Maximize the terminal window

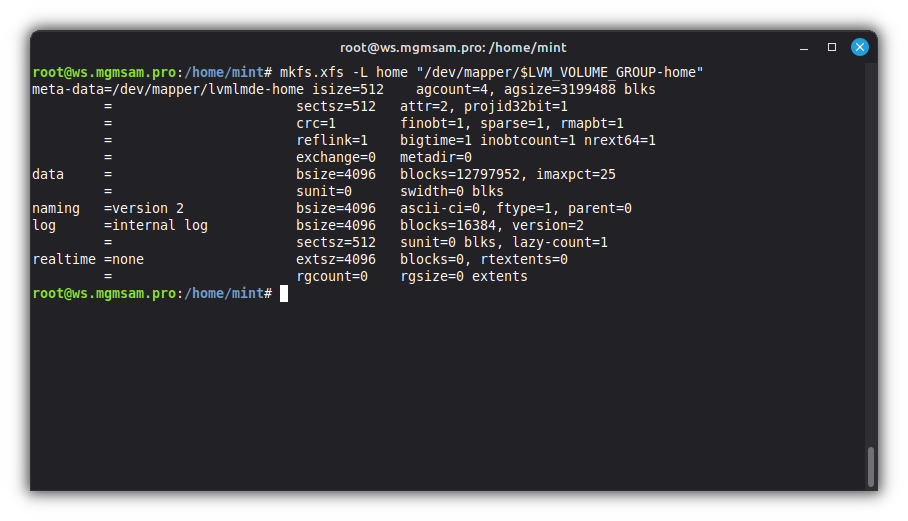(x=831, y=47)
